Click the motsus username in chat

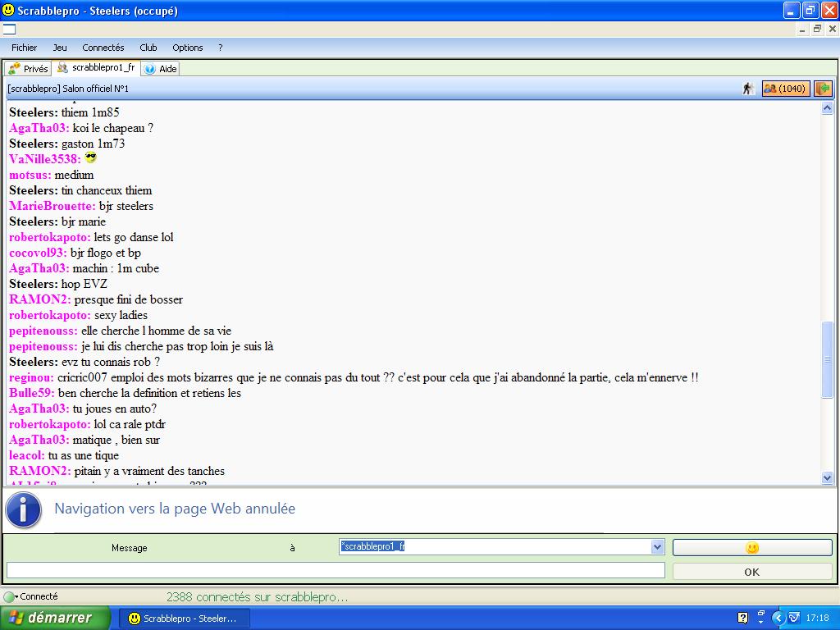(x=30, y=175)
